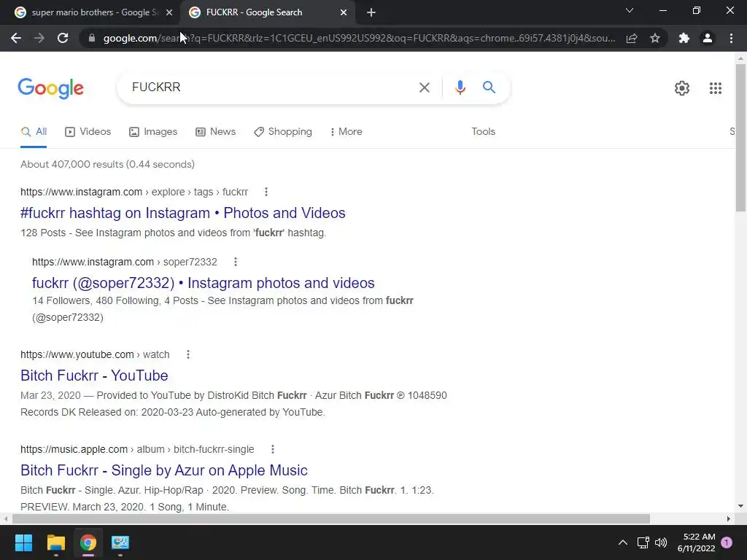Open the tab search dropdown arrow

(630, 10)
